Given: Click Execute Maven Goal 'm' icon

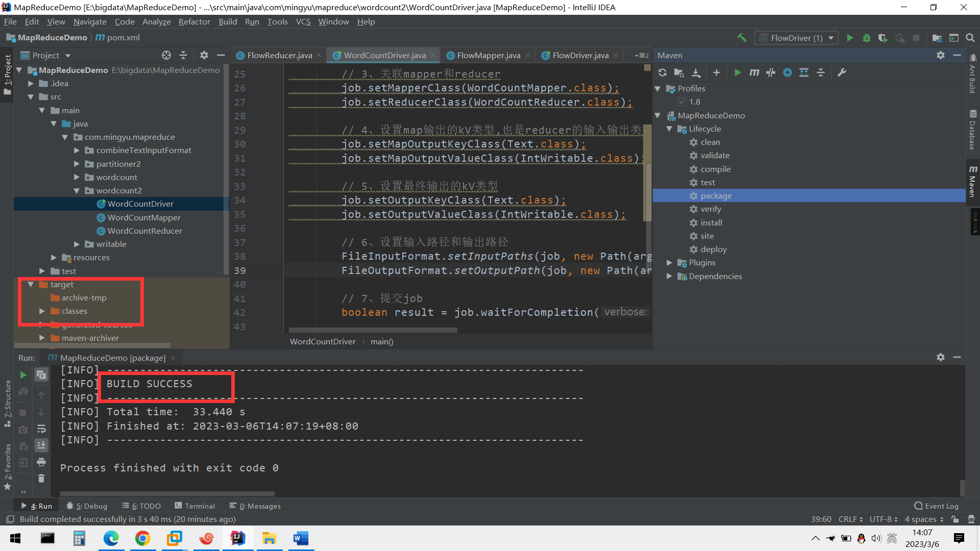Looking at the screenshot, I should point(754,72).
